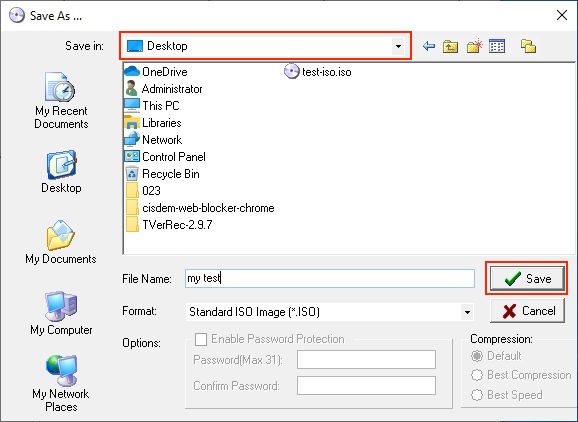Image resolution: width=578 pixels, height=422 pixels.
Task: Open My Network Places shortcut
Action: point(61,383)
